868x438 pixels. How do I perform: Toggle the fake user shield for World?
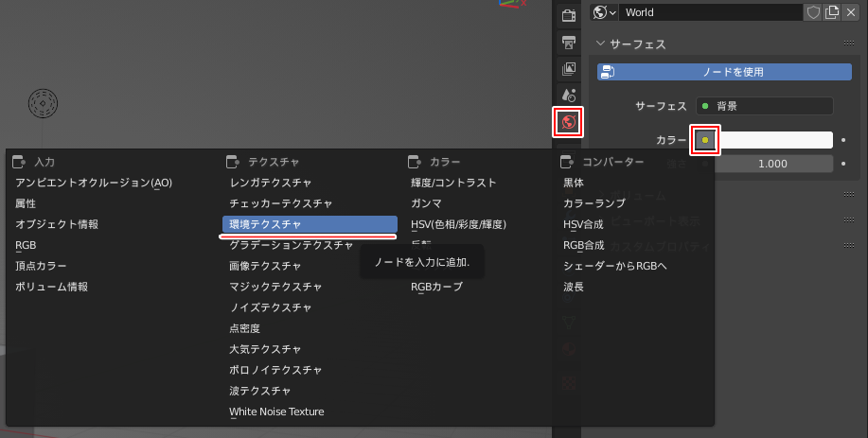click(813, 12)
